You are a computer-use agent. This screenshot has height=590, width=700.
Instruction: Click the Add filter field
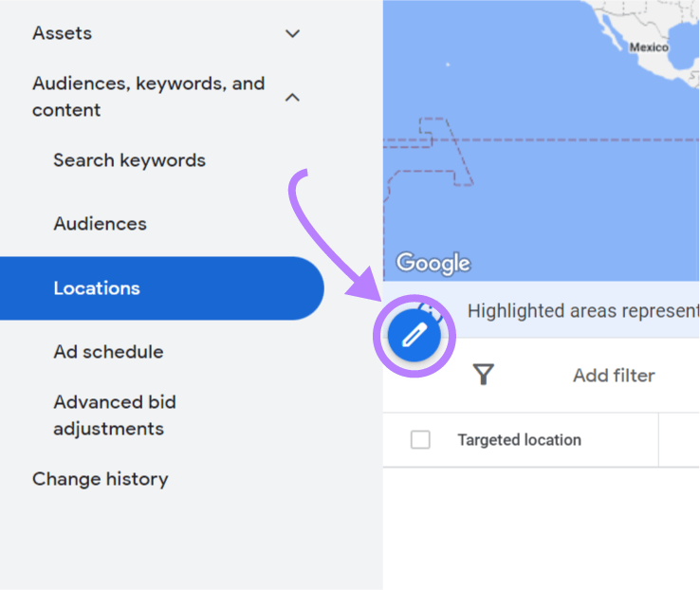614,376
